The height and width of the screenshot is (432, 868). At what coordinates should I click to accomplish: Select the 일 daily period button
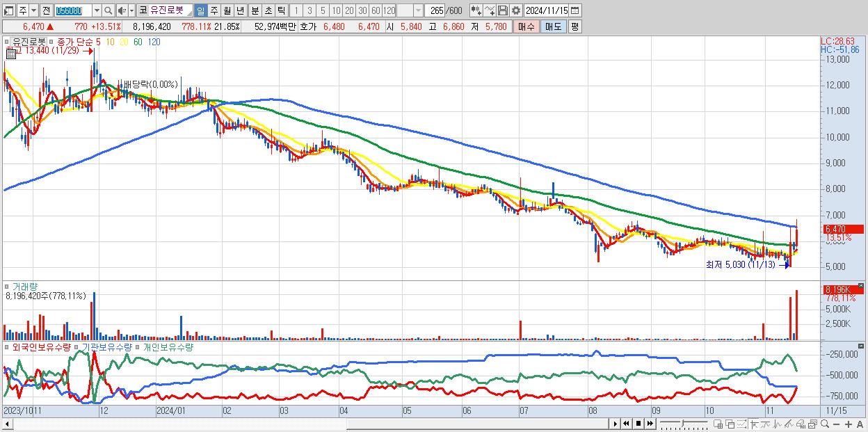[200, 11]
